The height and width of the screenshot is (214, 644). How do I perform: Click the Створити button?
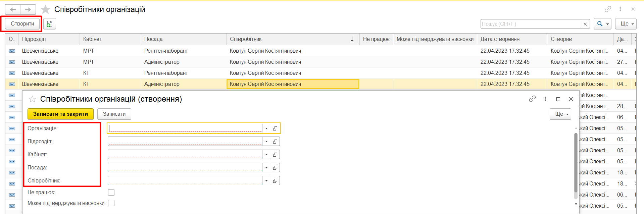22,24
